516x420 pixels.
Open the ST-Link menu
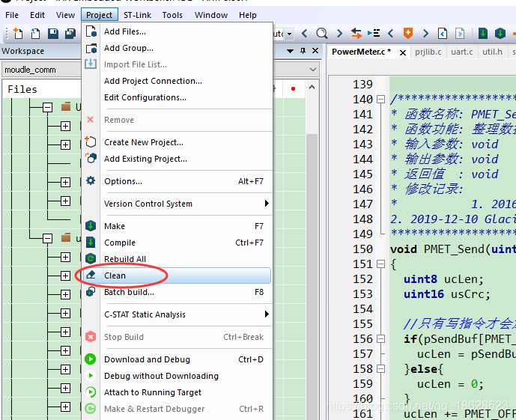[x=137, y=15]
